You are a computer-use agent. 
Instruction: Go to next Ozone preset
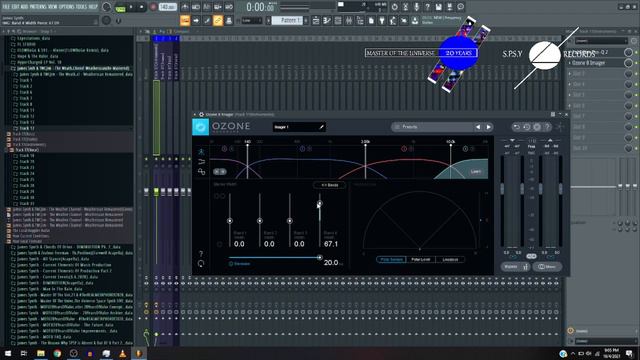point(489,127)
